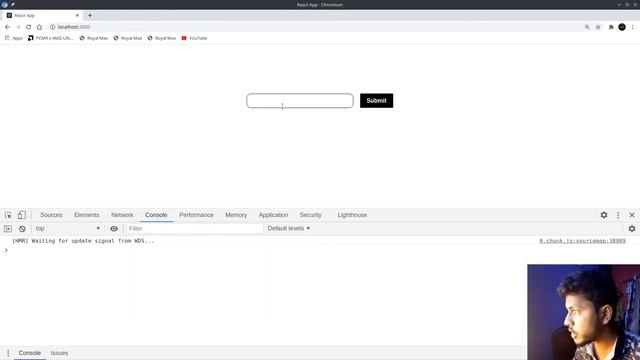Click the browser forward arrow
Viewport: 640px width, 360px height.
[x=18, y=27]
